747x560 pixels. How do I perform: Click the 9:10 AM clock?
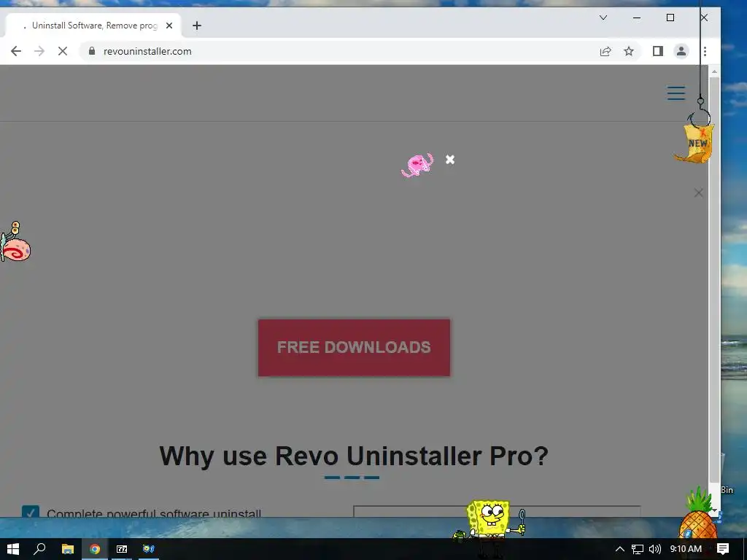(686, 549)
